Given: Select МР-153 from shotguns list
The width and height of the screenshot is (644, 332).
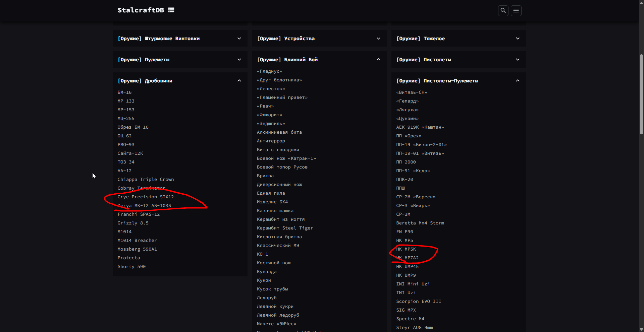Looking at the screenshot, I should point(126,110).
